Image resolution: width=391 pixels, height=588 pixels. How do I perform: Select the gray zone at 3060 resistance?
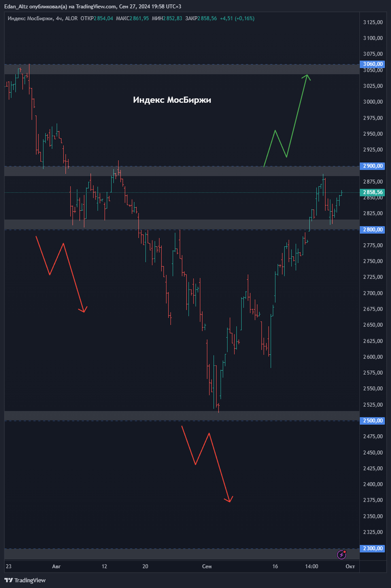[182, 69]
